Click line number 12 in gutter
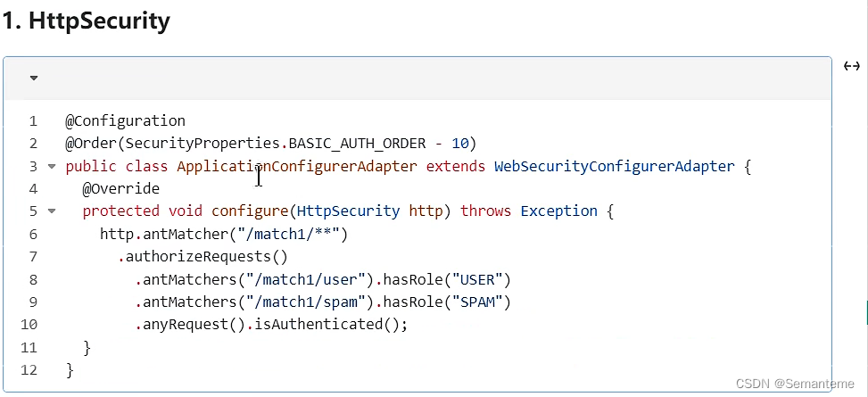The image size is (868, 397). point(29,370)
